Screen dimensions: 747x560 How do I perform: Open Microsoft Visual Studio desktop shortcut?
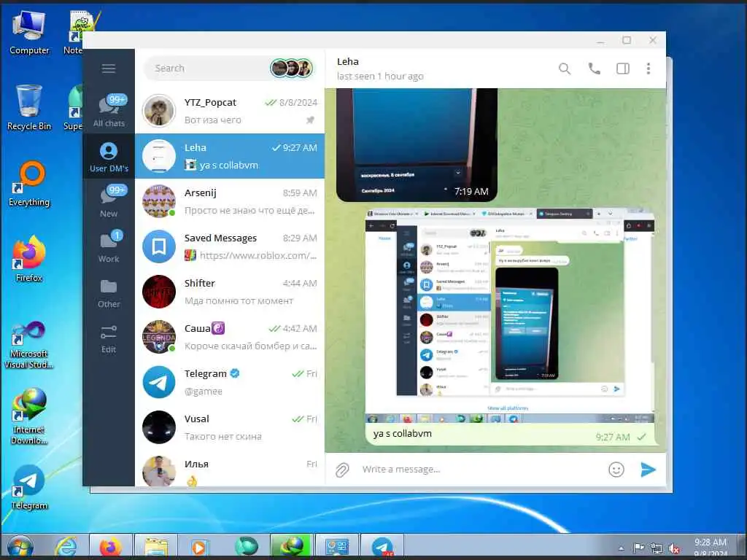pos(29,345)
